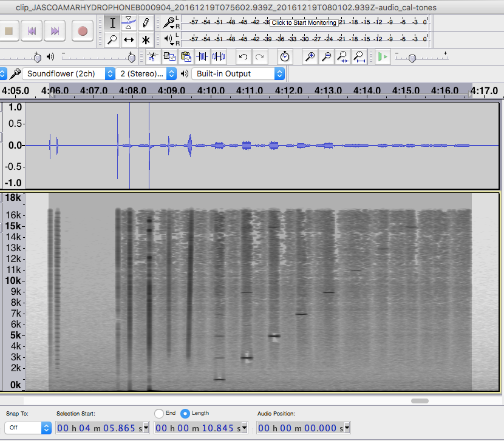Click the Record button
The height and width of the screenshot is (441, 504).
[83, 31]
